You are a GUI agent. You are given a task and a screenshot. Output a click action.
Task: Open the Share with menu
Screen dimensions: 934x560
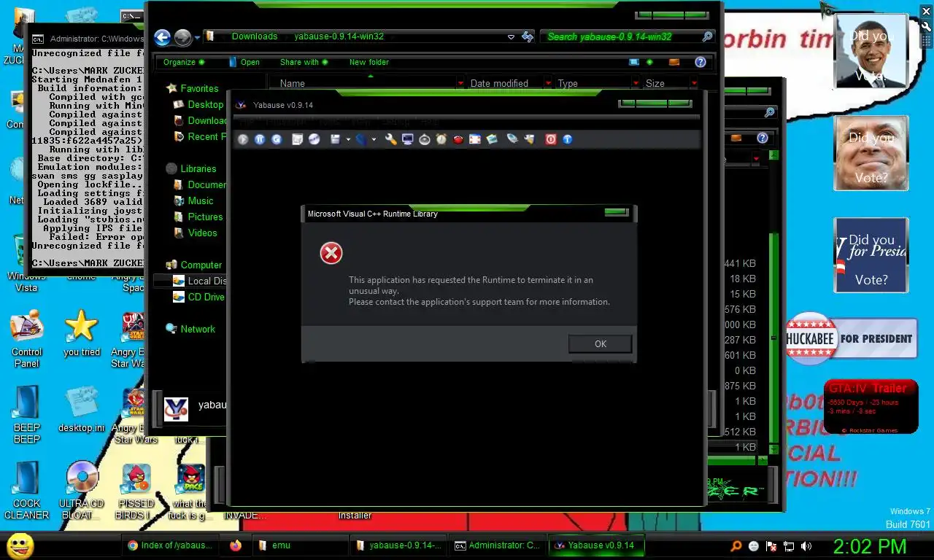[x=304, y=63]
